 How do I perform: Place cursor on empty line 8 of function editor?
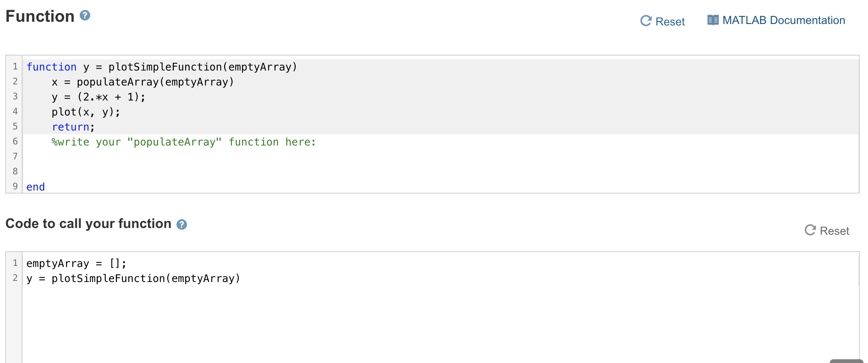click(441, 172)
